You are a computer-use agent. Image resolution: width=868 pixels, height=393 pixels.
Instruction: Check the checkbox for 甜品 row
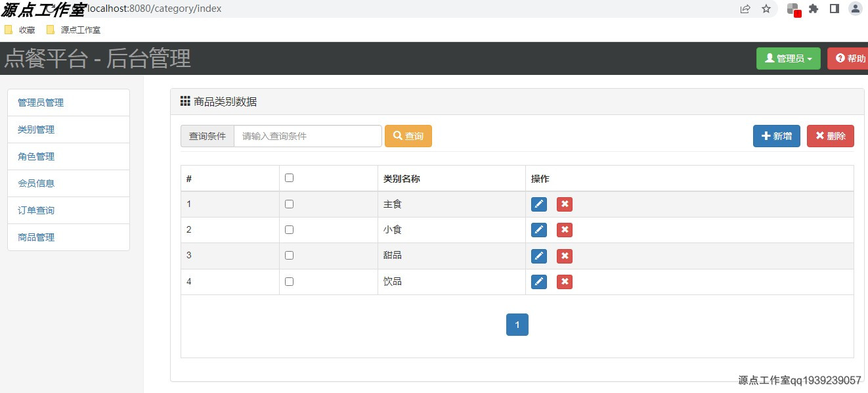[289, 255]
